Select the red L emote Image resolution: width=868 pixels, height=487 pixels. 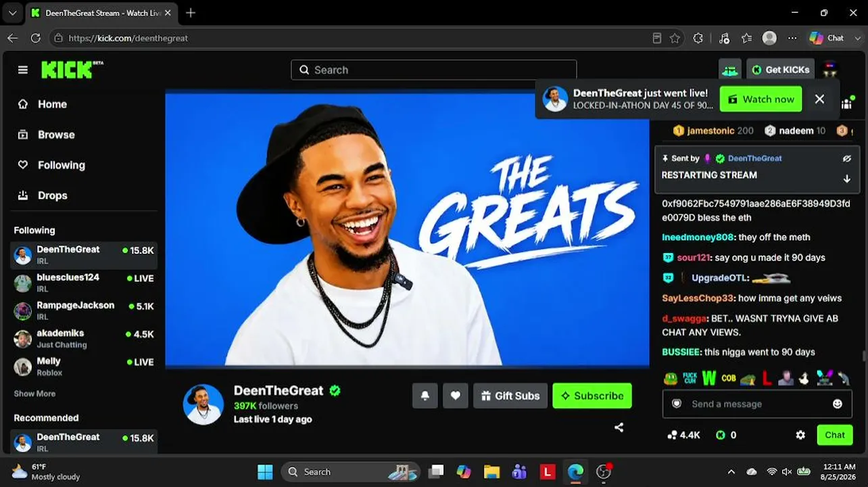tap(767, 377)
